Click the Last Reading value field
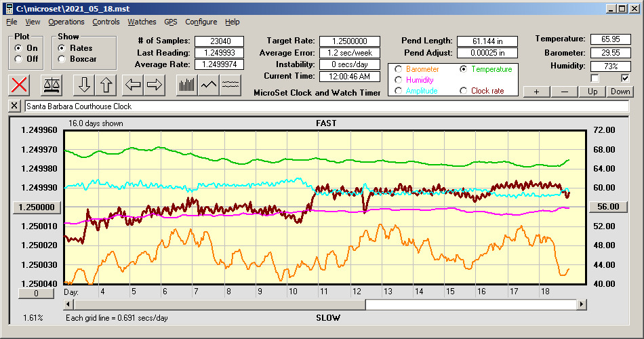The height and width of the screenshot is (339, 644). coord(220,53)
